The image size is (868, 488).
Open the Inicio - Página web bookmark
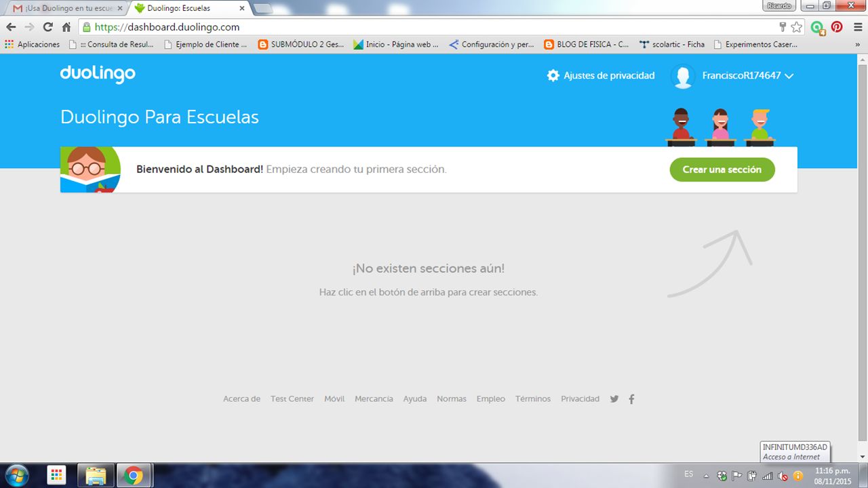397,44
